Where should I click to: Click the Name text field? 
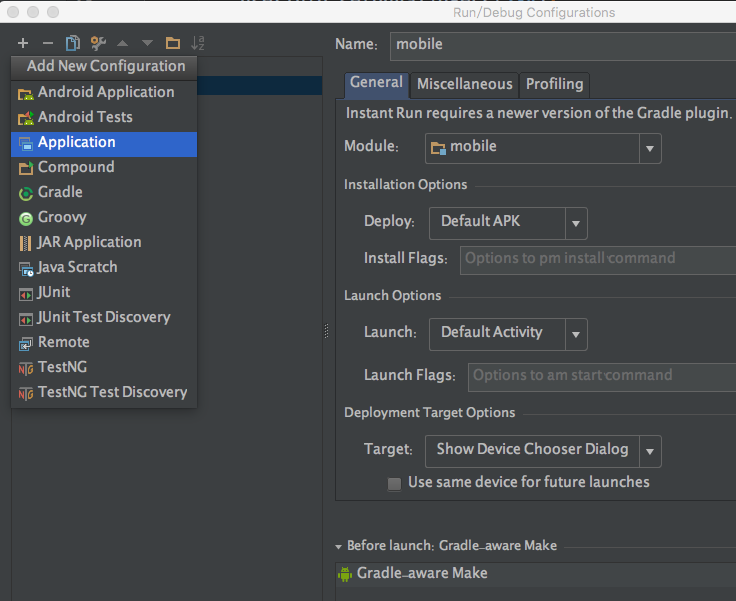click(x=562, y=45)
